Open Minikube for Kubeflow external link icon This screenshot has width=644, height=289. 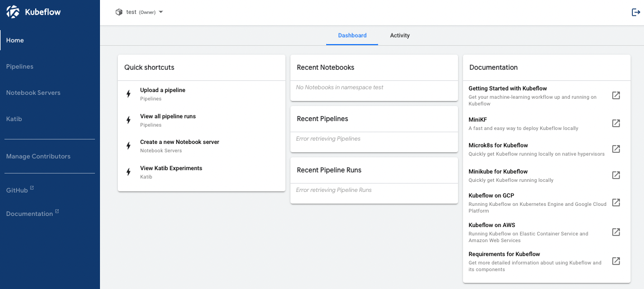(x=616, y=175)
